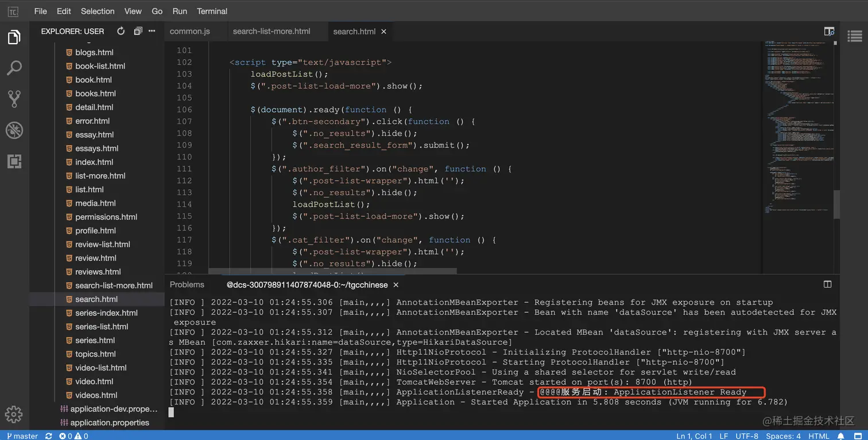This screenshot has width=868, height=440.
Task: Click the sync changes icon in status bar
Action: click(49, 436)
